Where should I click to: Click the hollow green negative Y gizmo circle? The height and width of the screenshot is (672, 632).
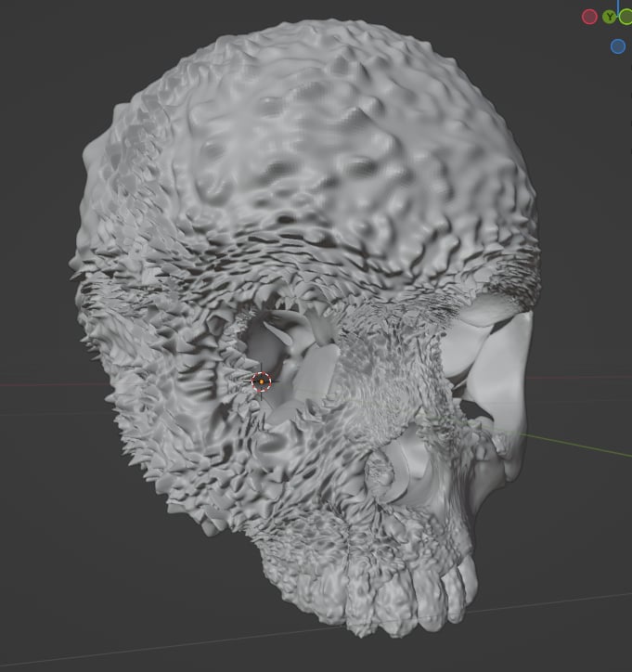(626, 17)
